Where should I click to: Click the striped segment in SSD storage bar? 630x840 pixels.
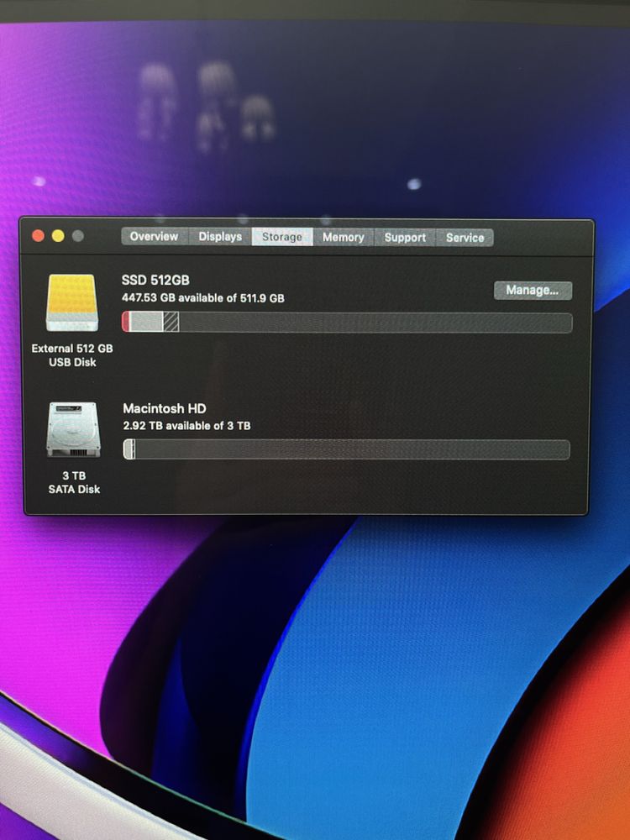coord(171,323)
